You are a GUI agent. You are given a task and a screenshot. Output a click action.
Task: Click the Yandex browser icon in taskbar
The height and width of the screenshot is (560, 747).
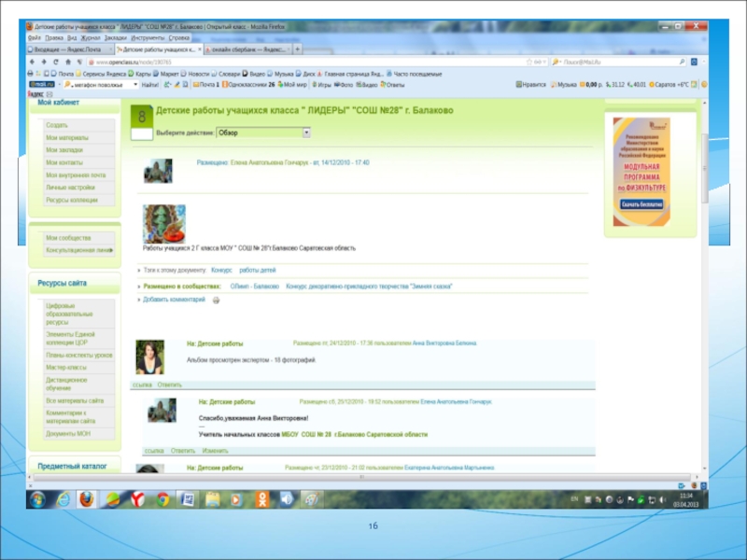(136, 500)
